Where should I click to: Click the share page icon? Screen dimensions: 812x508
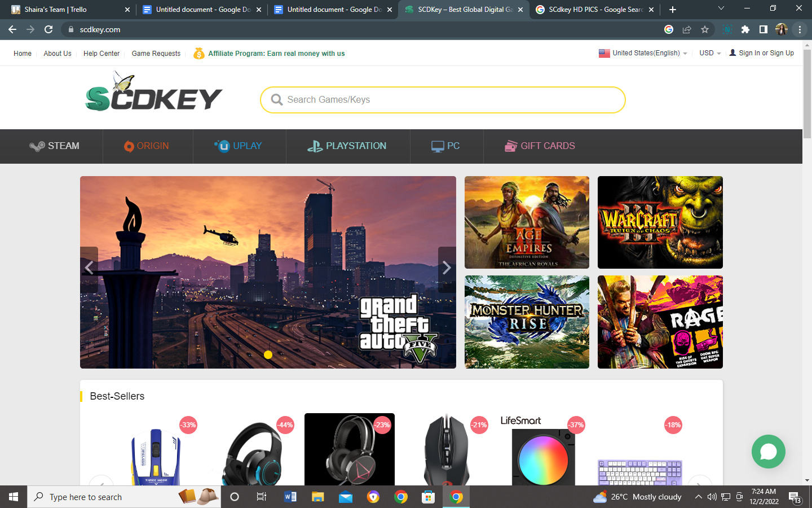pyautogui.click(x=687, y=29)
